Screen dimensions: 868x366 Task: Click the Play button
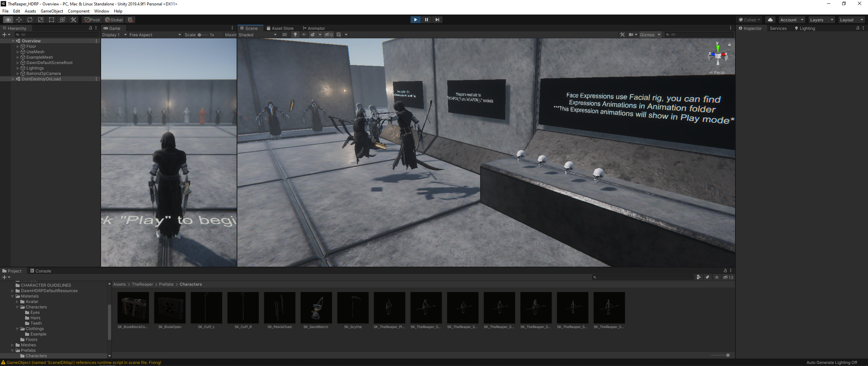coord(415,20)
